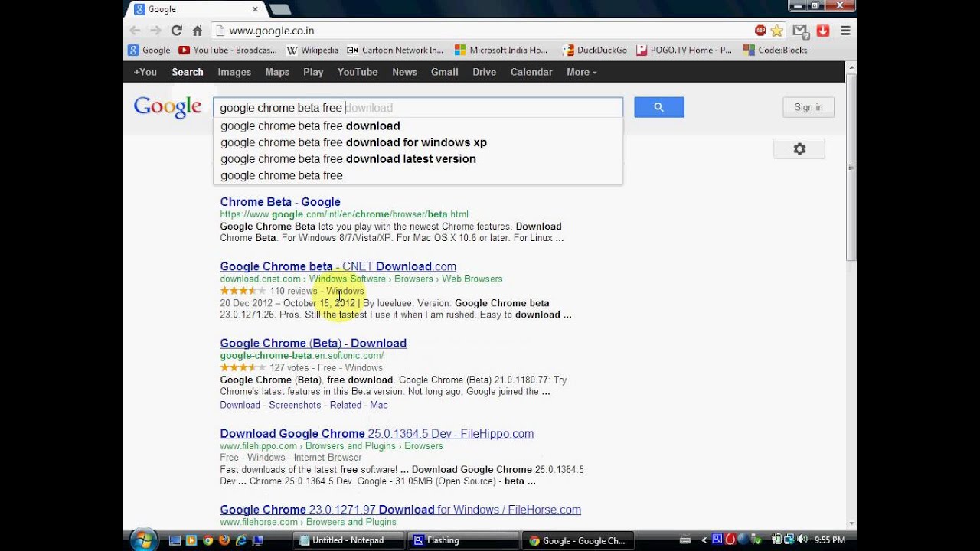Open the Chrome menu (three lines)
Image resolution: width=980 pixels, height=551 pixels.
(845, 31)
